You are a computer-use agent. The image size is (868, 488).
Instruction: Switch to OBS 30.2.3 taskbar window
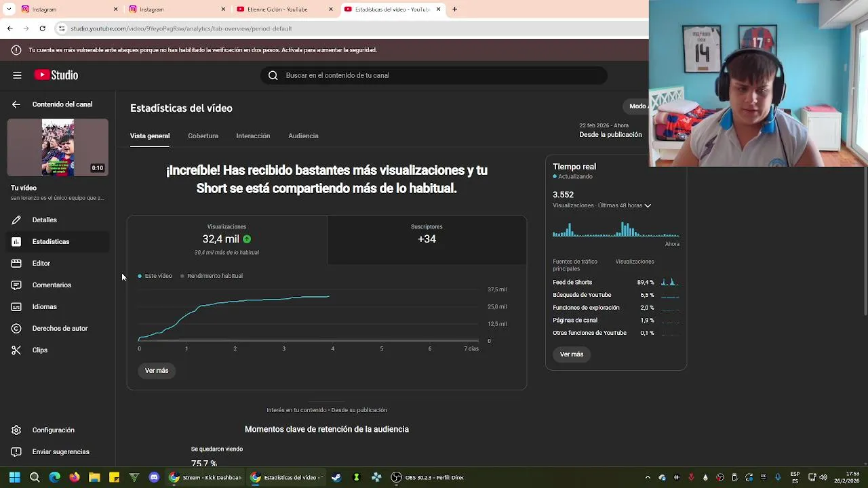click(x=428, y=477)
